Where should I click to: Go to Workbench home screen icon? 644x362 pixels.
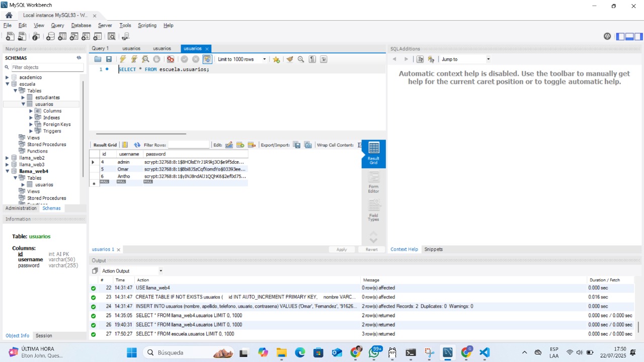coord(9,15)
